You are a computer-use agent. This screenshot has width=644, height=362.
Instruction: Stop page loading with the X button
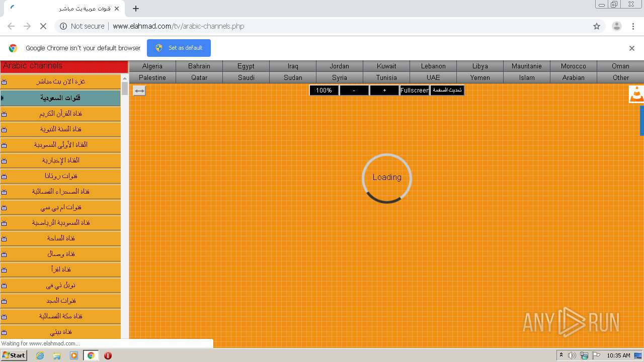click(x=43, y=26)
